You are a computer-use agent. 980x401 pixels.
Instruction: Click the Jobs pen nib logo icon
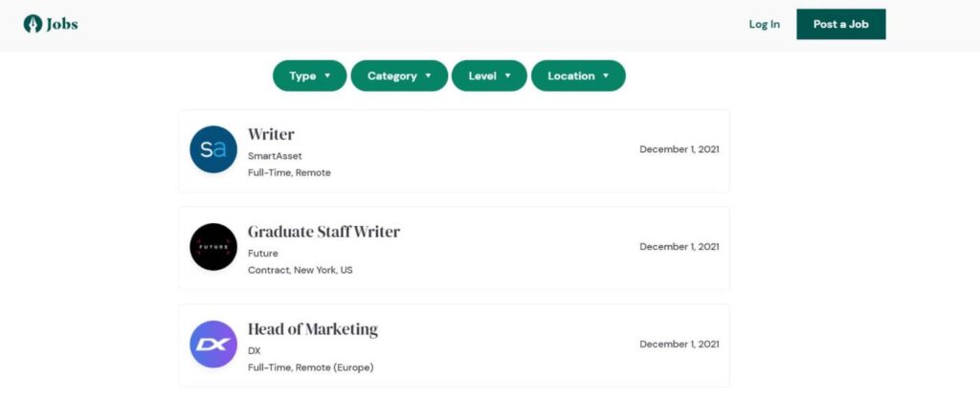33,24
